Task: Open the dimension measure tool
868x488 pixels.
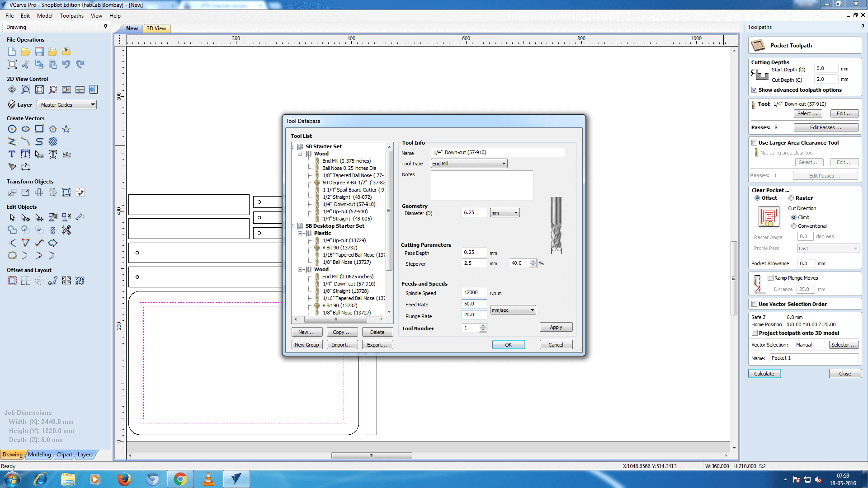Action: tap(26, 167)
